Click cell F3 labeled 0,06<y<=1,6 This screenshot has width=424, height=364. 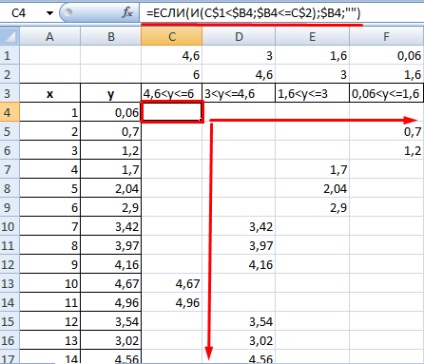click(x=387, y=93)
